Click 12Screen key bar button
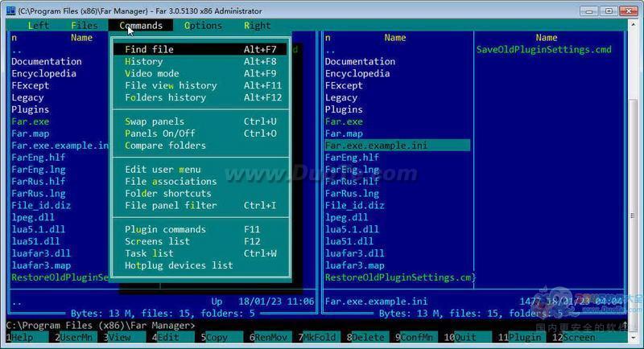The image size is (644, 349). coord(574,337)
